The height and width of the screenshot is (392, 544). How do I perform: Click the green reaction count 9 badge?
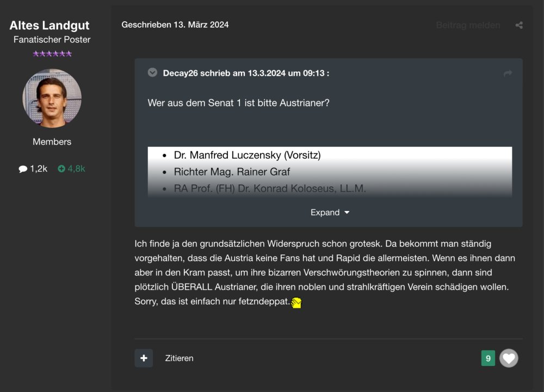(488, 358)
